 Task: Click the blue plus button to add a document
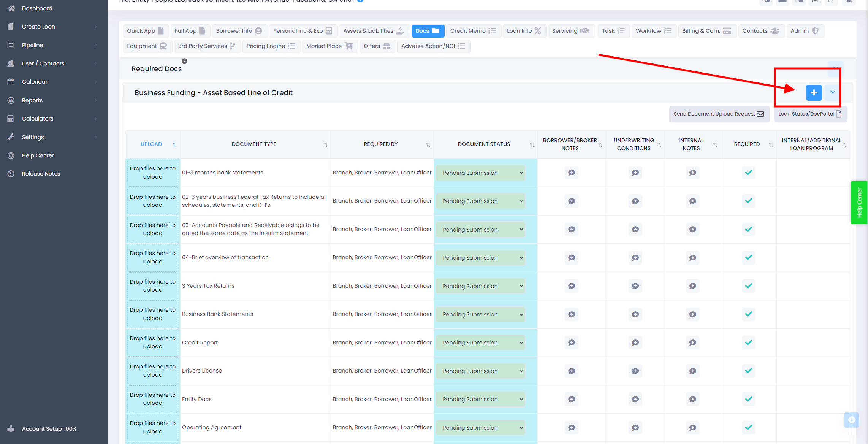814,92
